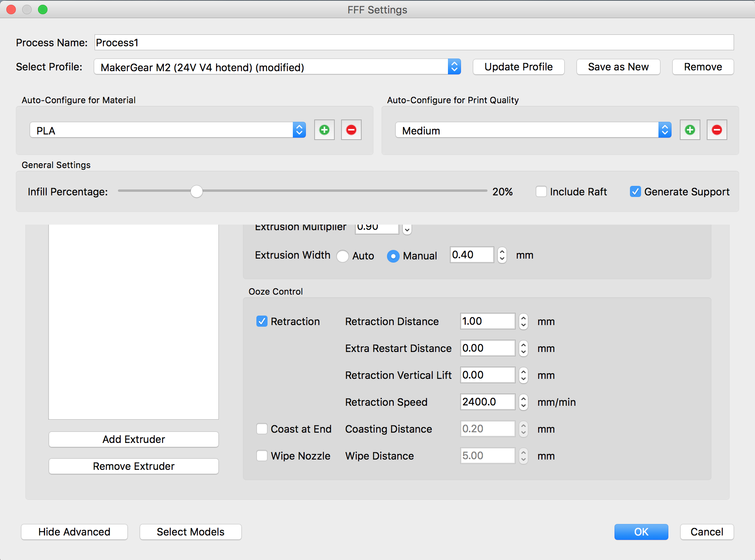Click the Infill Percentage slider handle
The width and height of the screenshot is (755, 560).
point(196,191)
